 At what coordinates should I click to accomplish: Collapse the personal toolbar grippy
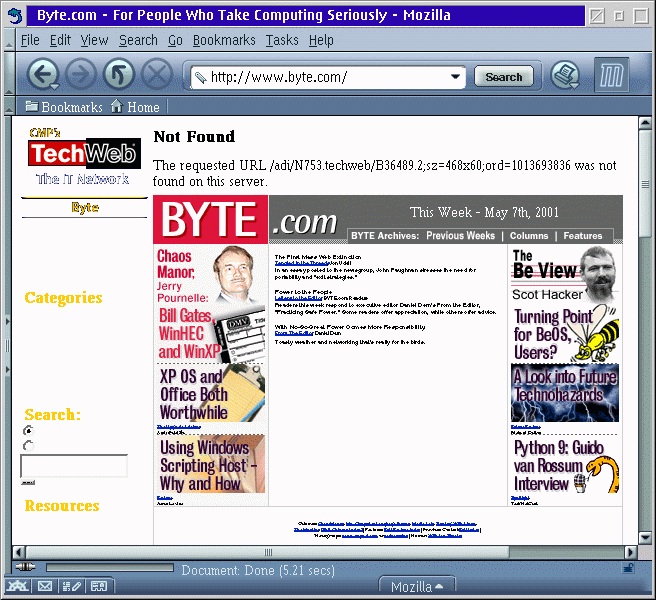tap(9, 107)
